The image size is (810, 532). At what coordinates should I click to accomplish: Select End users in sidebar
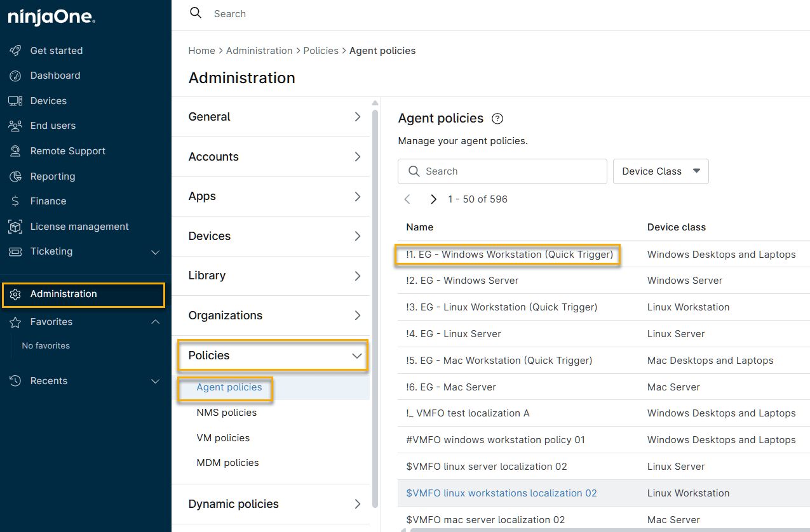tap(53, 126)
